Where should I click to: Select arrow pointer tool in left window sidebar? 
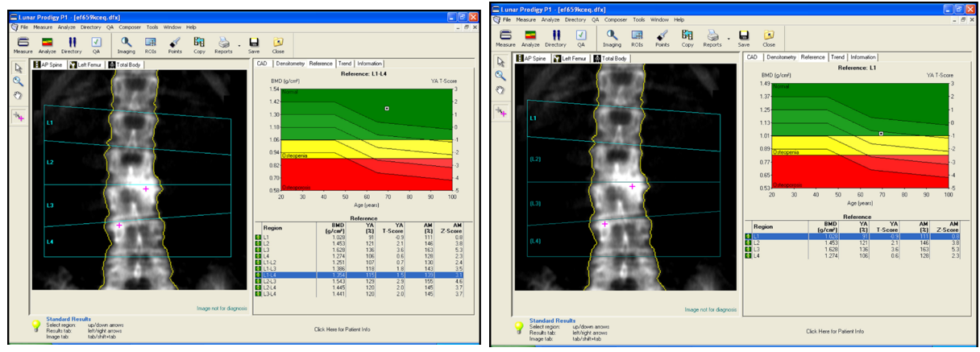17,68
